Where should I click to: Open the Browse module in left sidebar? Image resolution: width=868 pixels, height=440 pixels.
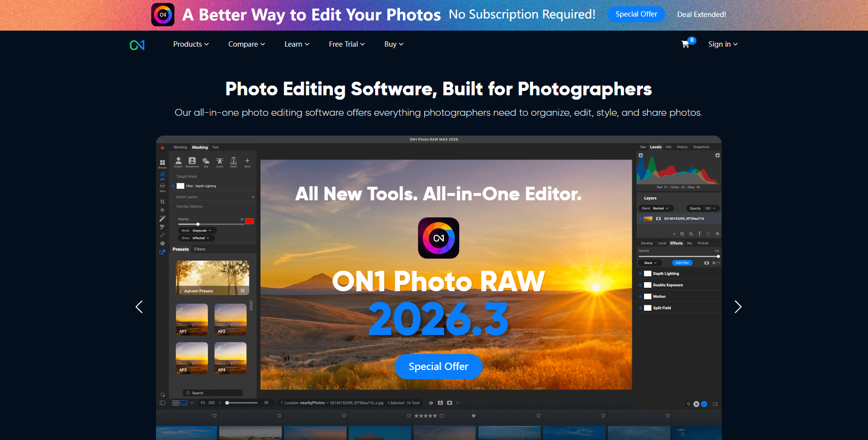click(x=162, y=163)
